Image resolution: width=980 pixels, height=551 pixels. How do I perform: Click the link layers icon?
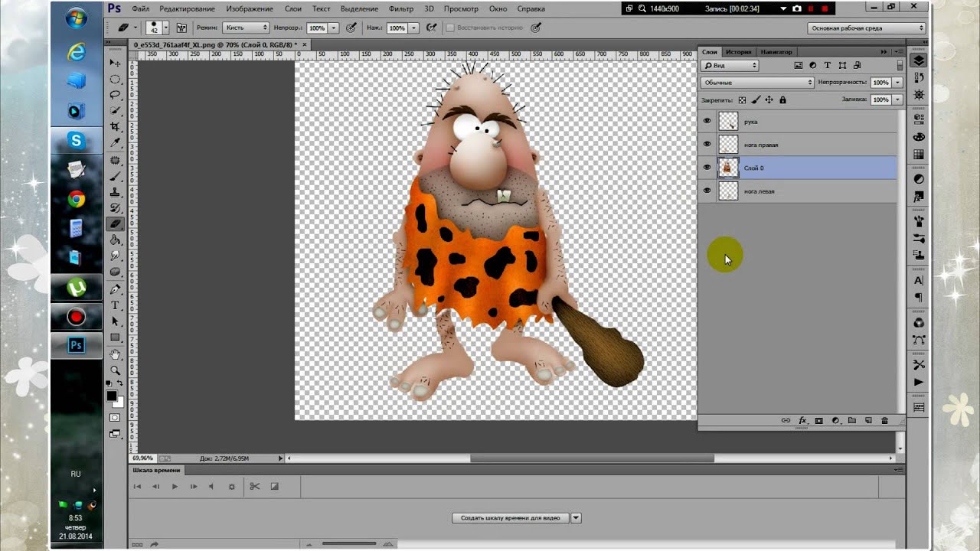[786, 421]
